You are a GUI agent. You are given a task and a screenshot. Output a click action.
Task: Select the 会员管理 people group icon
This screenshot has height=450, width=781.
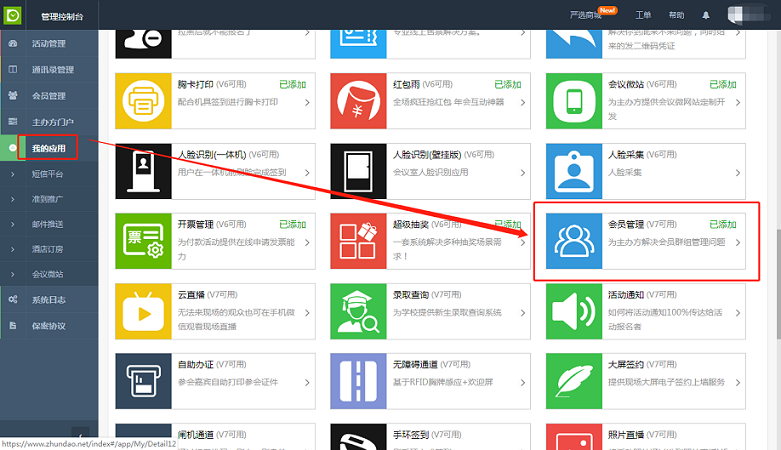pos(574,241)
